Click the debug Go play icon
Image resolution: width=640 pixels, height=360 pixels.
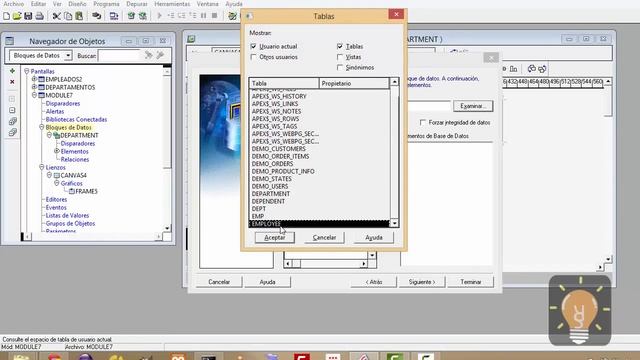coord(160,16)
